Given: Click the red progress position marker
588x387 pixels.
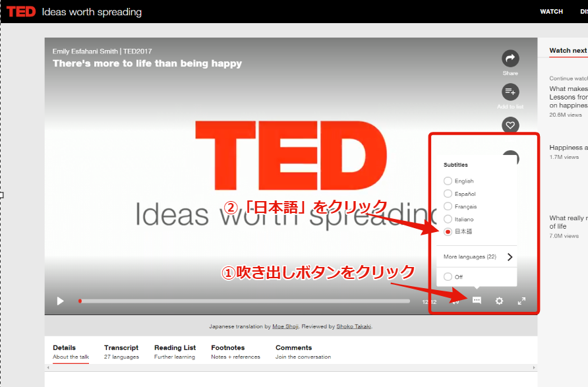Looking at the screenshot, I should tap(80, 301).
